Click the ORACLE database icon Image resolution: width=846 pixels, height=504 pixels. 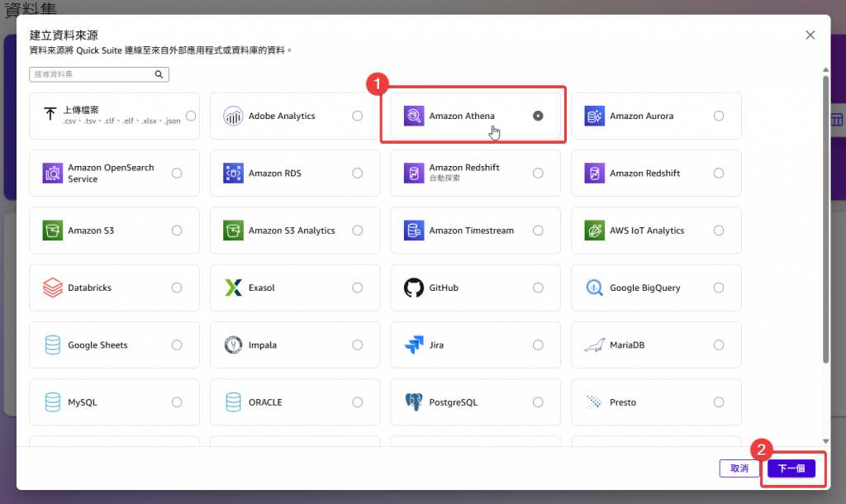pos(233,402)
